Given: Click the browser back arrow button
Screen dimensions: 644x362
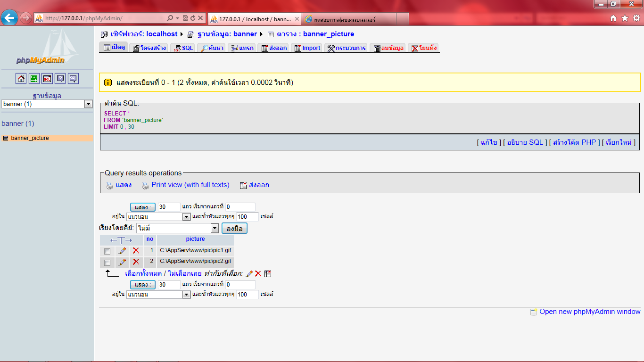Looking at the screenshot, I should click(x=9, y=18).
